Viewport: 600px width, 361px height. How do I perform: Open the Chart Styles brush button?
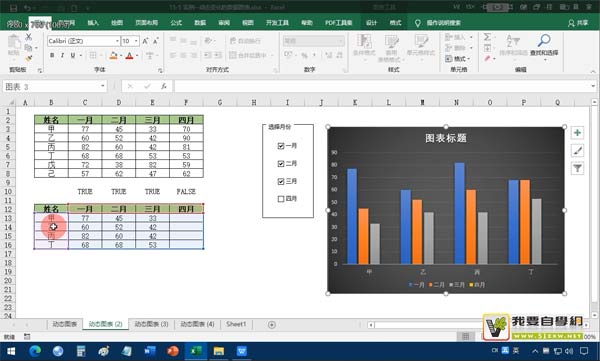pyautogui.click(x=577, y=150)
